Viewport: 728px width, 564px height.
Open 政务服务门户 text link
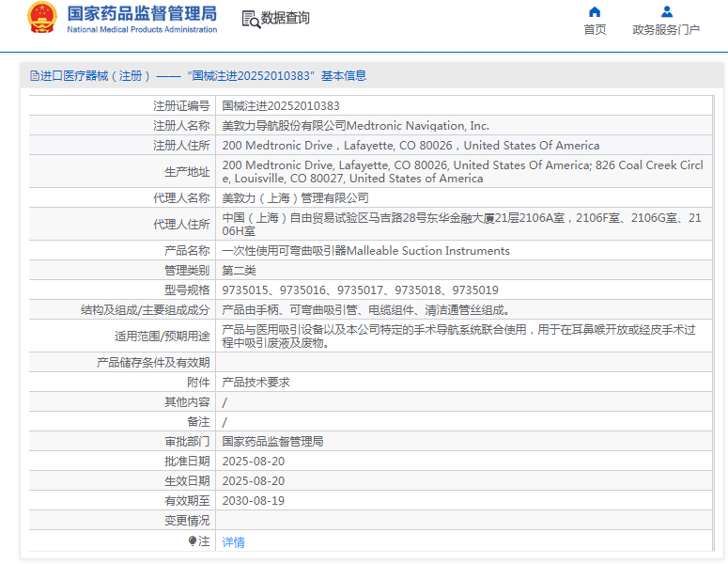click(666, 30)
